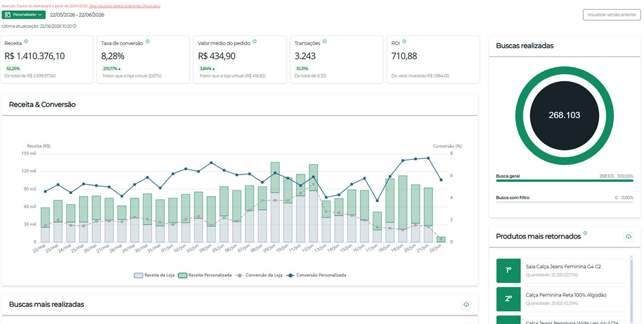Click the 19/jun bar in the revenue chart
The height and width of the screenshot is (324, 644).
[x=403, y=209]
